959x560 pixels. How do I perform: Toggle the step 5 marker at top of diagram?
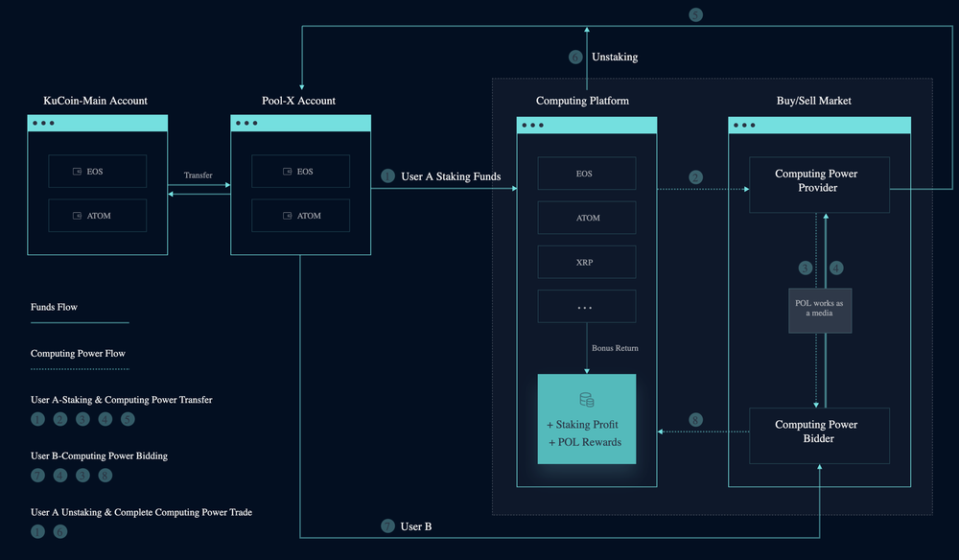[x=695, y=14]
